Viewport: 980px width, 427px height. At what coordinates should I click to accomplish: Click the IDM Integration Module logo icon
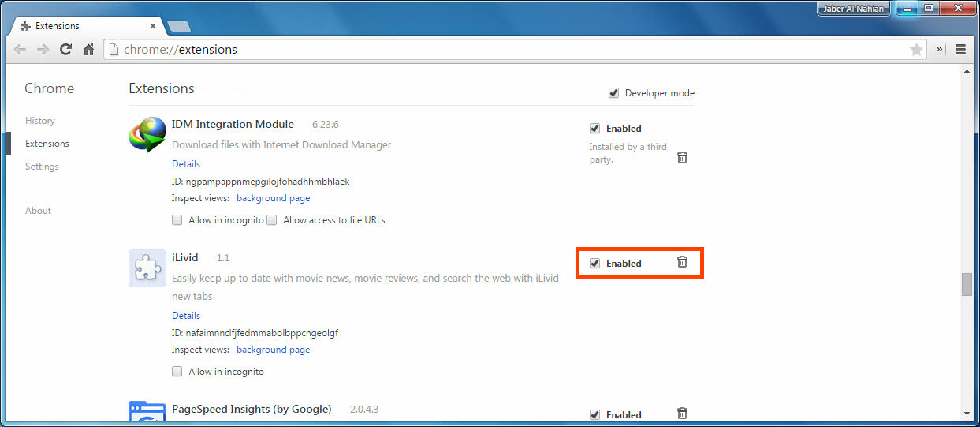(x=147, y=135)
